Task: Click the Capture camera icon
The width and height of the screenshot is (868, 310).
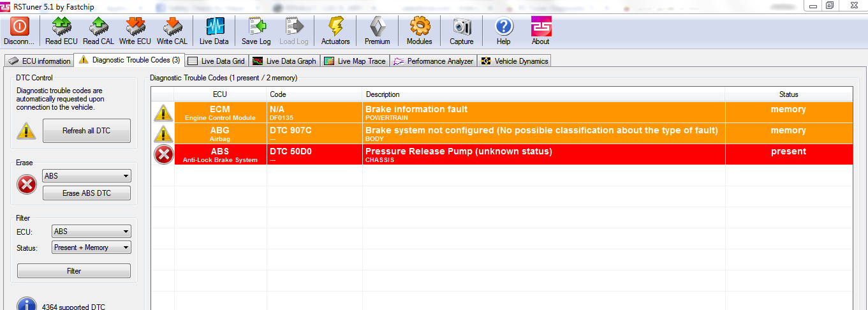Action: point(461,26)
